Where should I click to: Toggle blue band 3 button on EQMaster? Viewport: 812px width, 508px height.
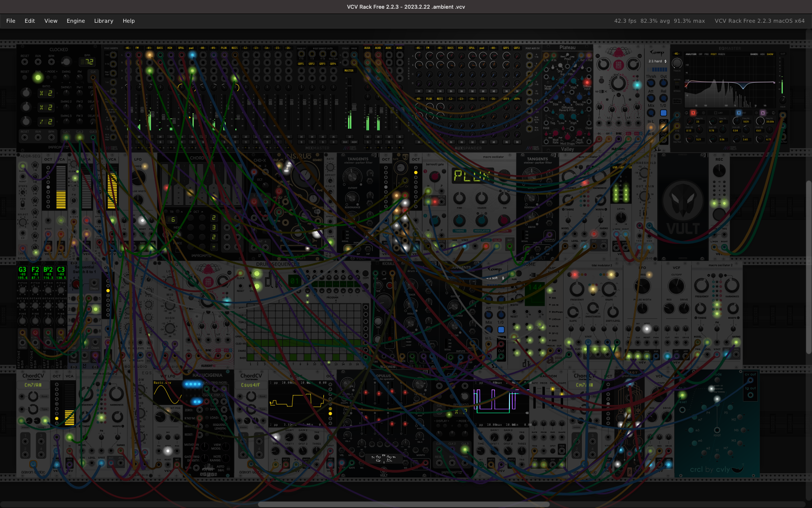point(738,113)
